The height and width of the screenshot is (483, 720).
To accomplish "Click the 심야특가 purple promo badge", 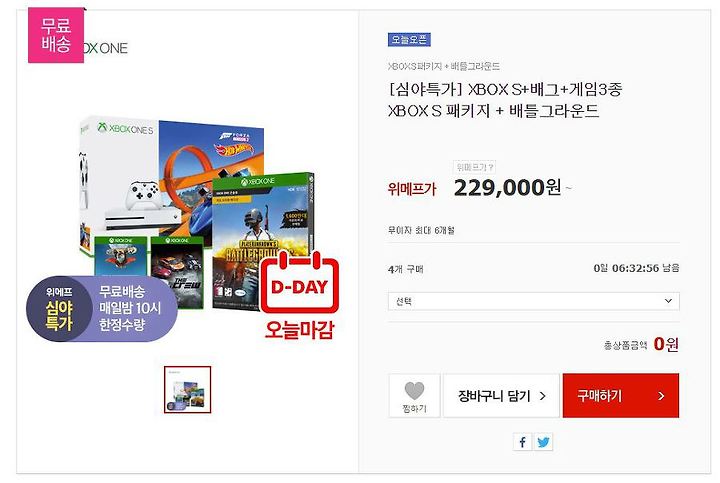I will pyautogui.click(x=102, y=308).
